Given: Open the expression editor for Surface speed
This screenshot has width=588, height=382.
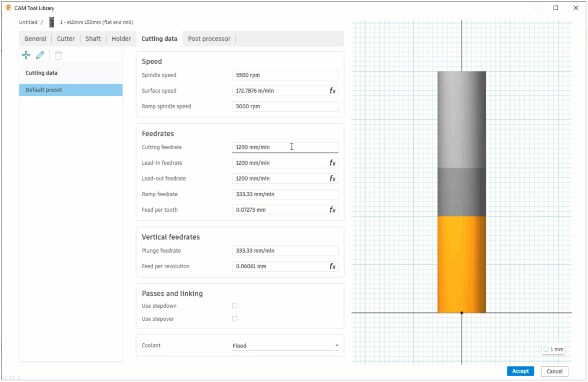Looking at the screenshot, I should (333, 91).
